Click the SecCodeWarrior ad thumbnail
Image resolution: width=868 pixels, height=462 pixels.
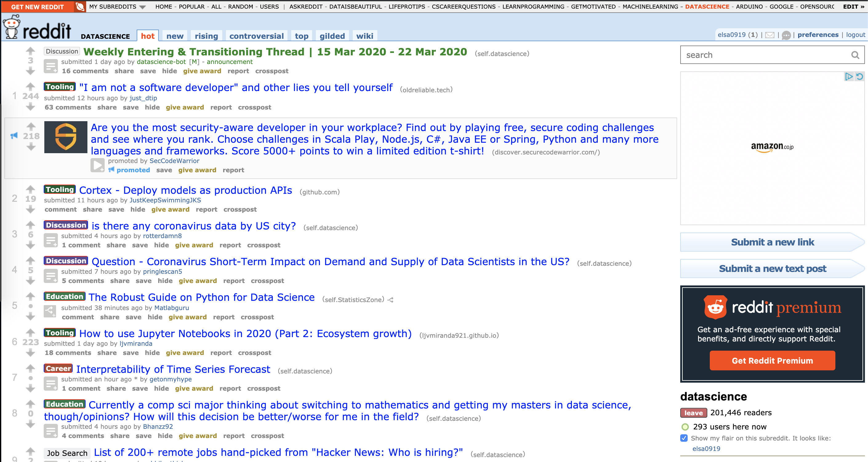click(66, 137)
